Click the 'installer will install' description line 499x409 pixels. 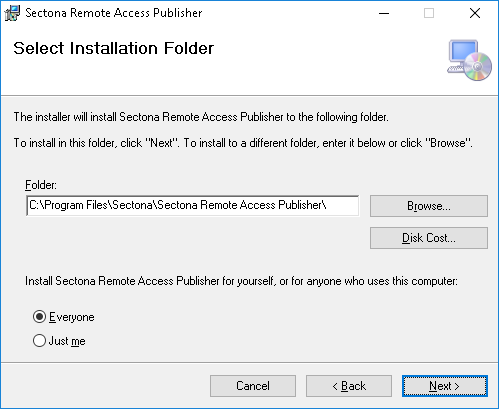201,117
